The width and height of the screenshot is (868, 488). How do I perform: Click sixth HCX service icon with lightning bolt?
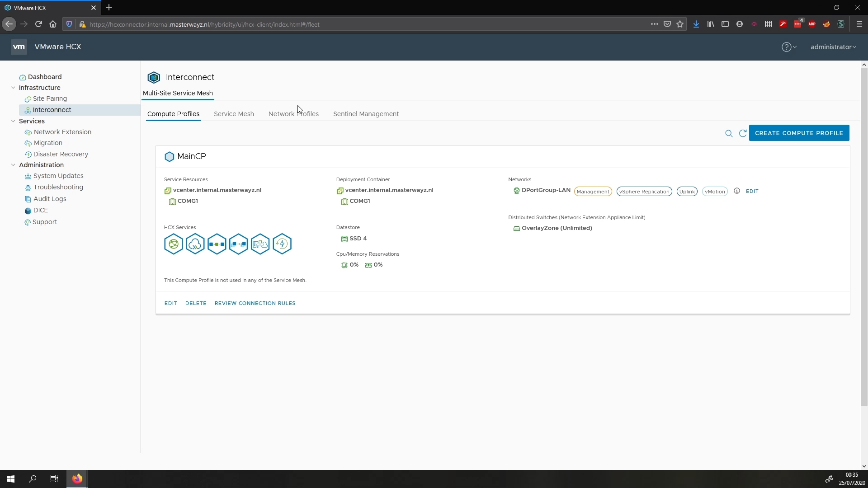coord(282,244)
